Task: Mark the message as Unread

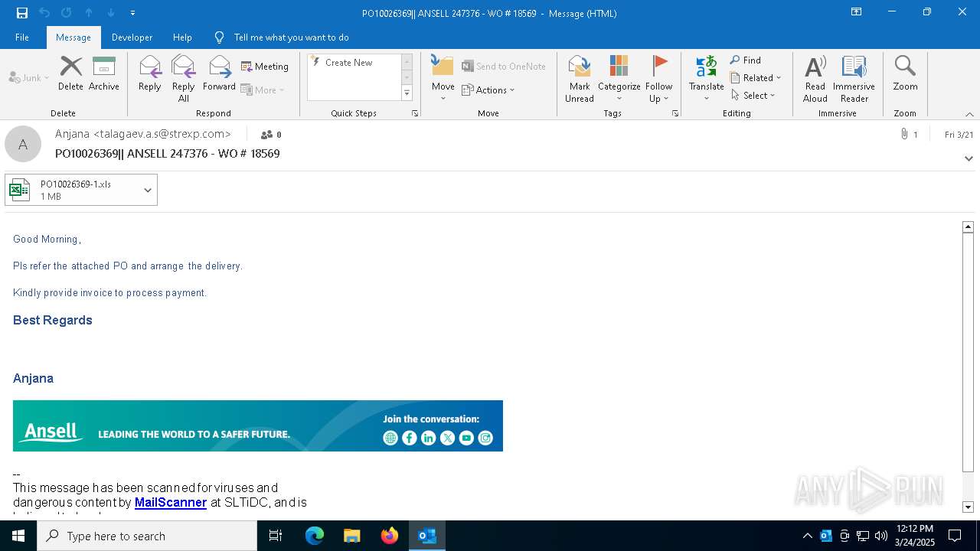Action: click(x=580, y=79)
